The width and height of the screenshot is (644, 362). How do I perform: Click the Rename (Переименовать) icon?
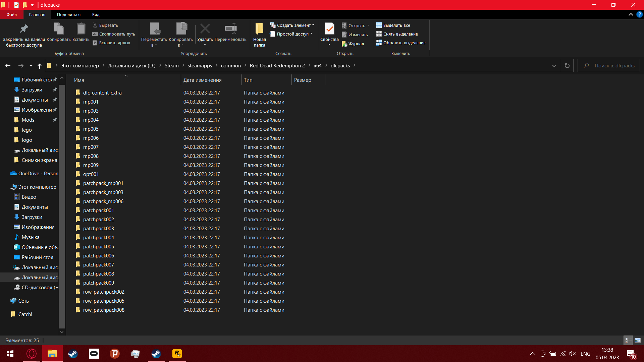(x=230, y=29)
